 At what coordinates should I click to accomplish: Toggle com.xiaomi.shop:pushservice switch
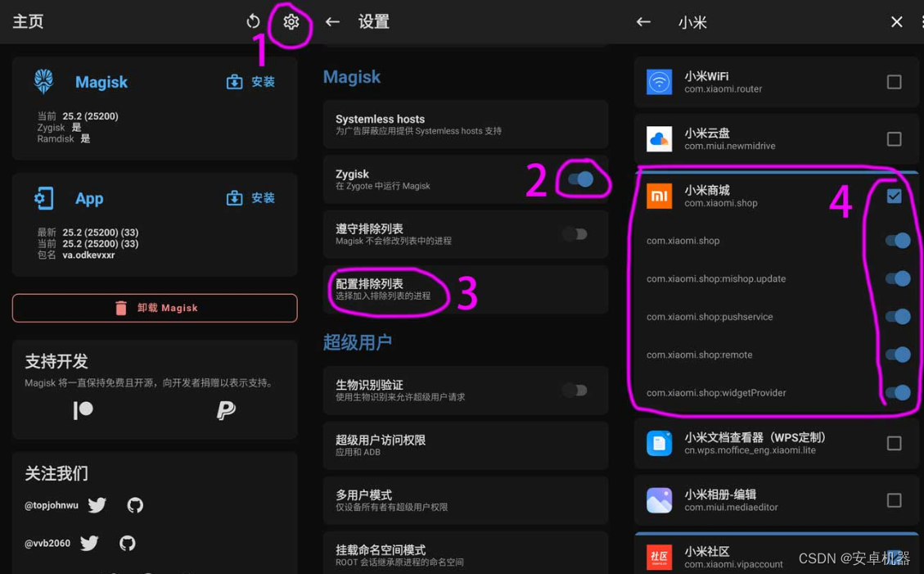tap(898, 316)
